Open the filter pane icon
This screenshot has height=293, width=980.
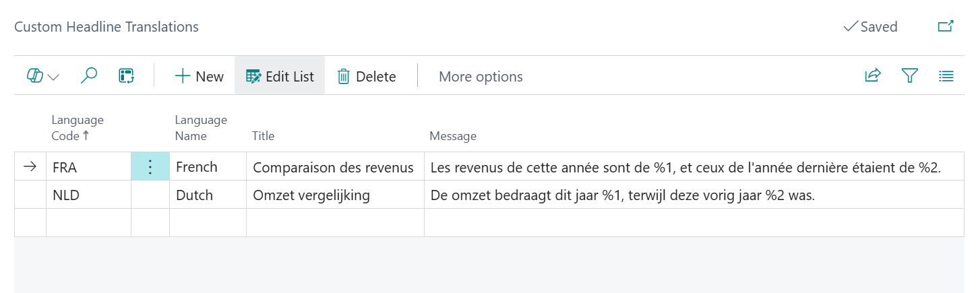click(910, 76)
